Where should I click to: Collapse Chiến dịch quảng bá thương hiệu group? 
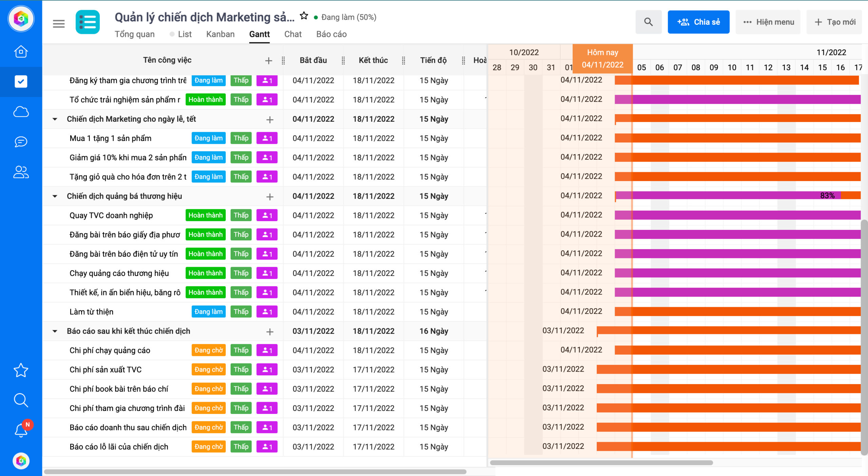(x=55, y=196)
